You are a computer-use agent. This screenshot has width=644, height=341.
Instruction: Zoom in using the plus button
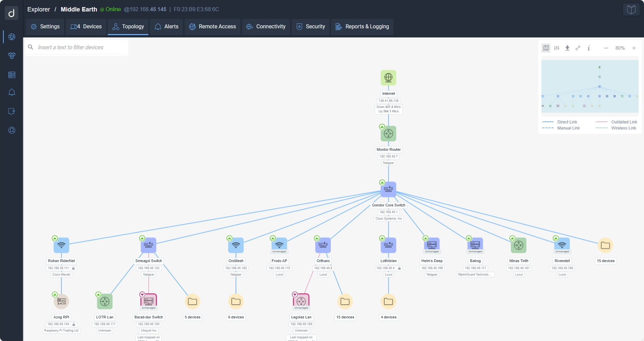coord(634,48)
